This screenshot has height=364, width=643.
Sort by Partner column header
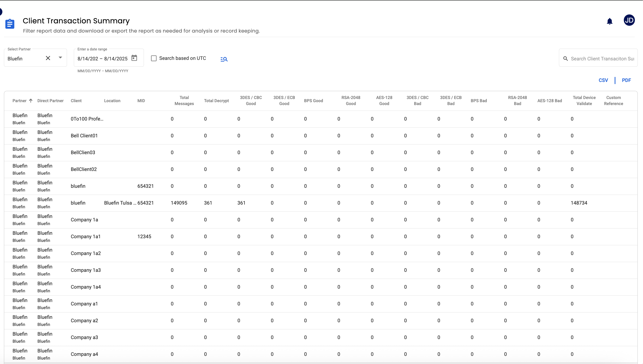19,101
